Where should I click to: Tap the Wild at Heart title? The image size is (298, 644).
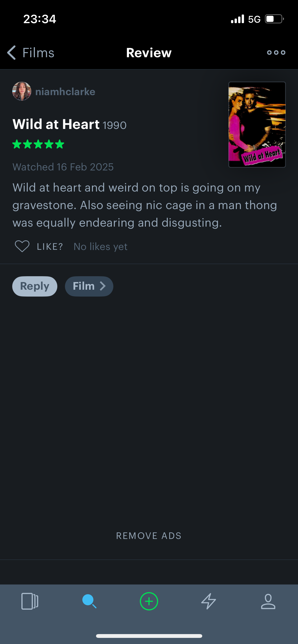click(56, 124)
